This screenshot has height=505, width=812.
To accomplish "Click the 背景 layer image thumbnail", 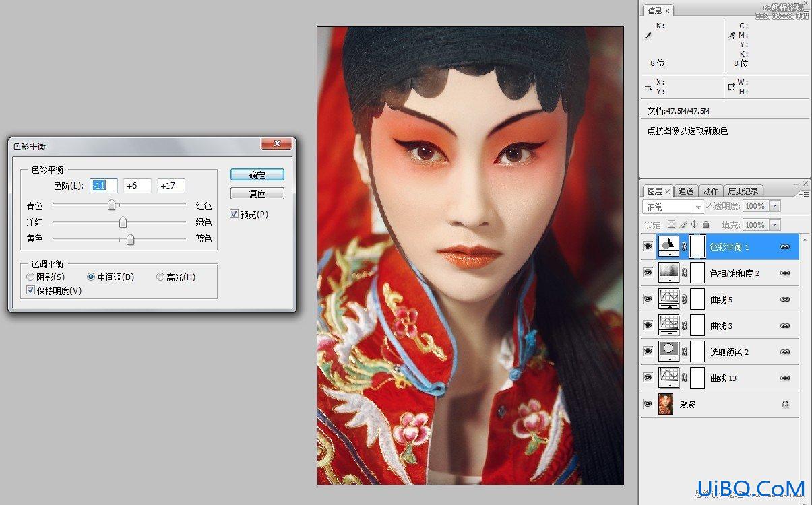I will 666,404.
